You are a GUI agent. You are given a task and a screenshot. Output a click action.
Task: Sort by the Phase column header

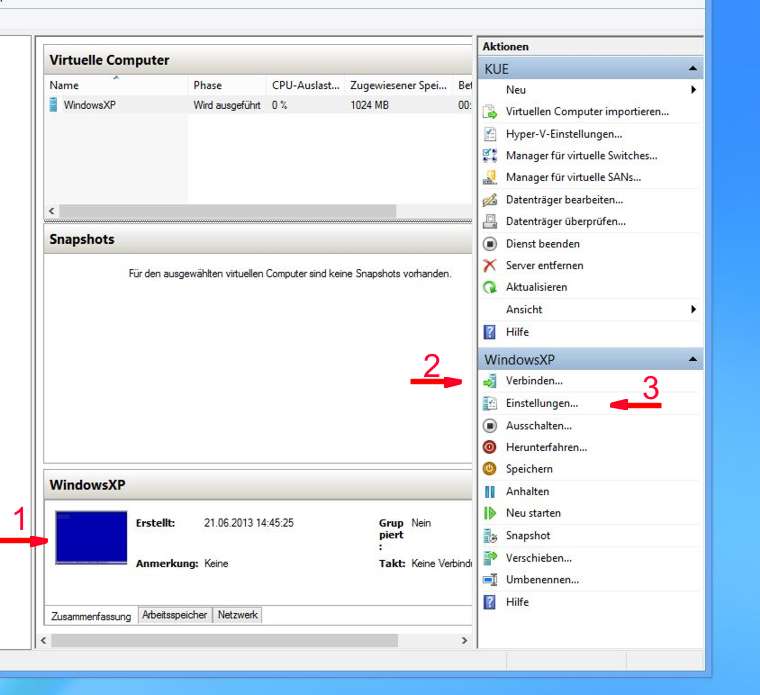point(227,85)
